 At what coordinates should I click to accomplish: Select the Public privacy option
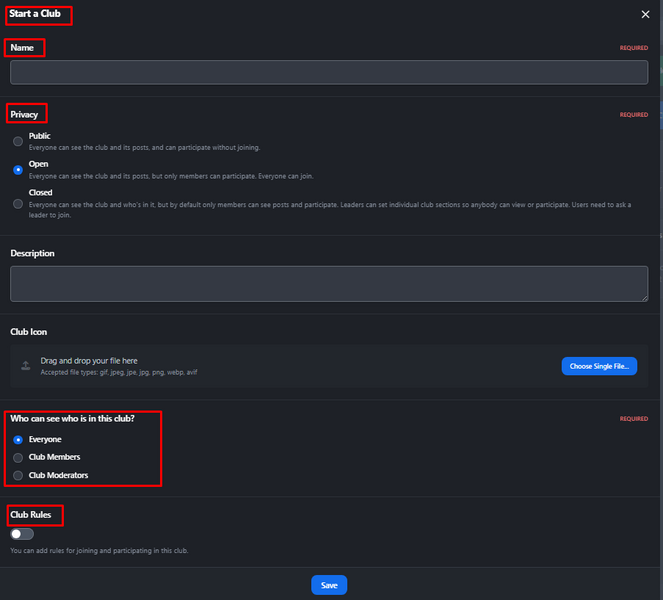pyautogui.click(x=18, y=141)
